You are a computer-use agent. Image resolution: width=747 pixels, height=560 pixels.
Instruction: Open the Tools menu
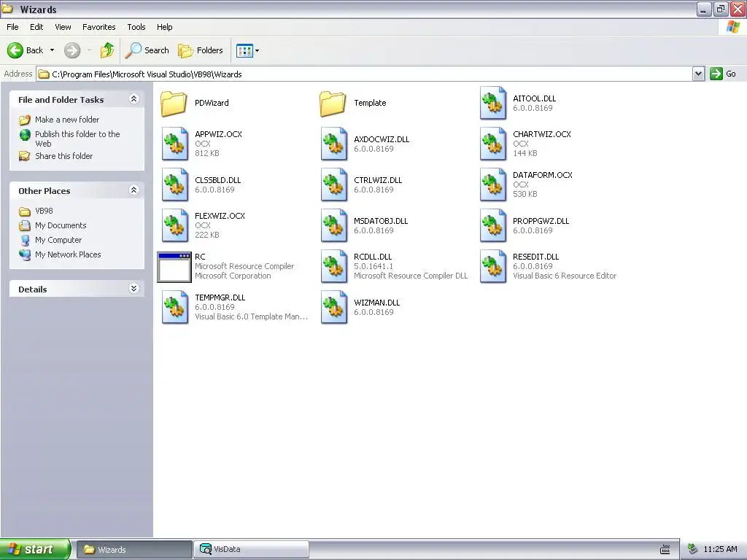click(x=136, y=27)
